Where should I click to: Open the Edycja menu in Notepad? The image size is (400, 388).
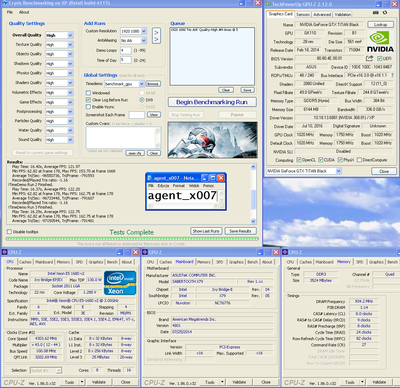(x=163, y=186)
